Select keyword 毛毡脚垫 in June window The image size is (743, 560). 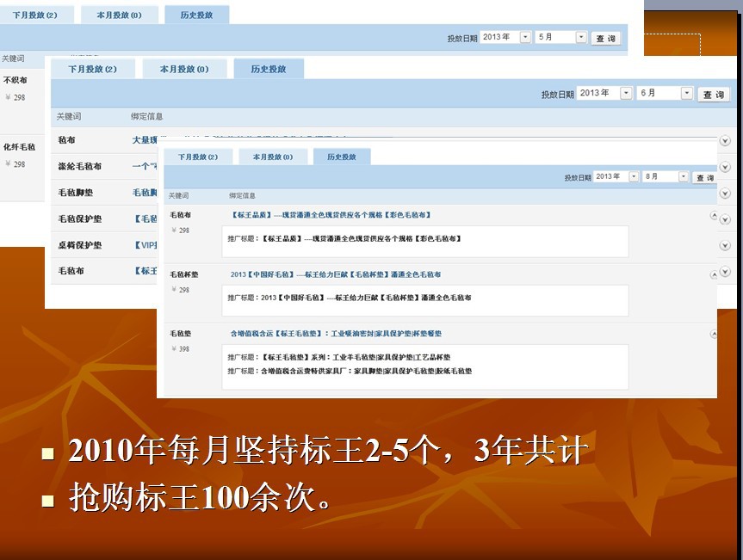76,193
